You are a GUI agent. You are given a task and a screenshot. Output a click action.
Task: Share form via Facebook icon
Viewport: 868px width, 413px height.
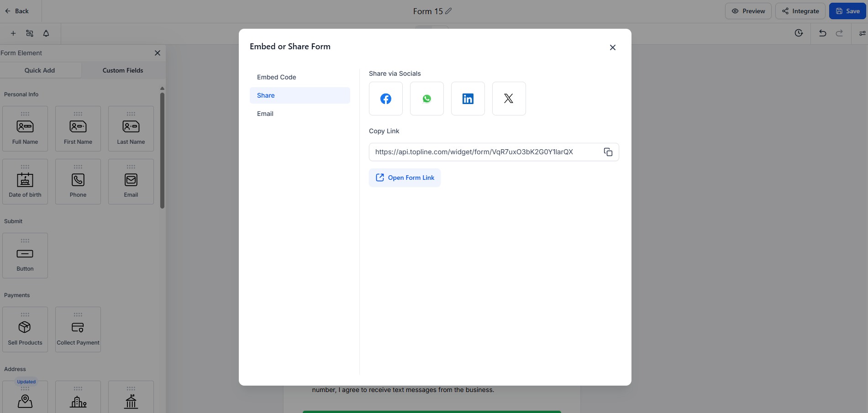[x=386, y=99]
